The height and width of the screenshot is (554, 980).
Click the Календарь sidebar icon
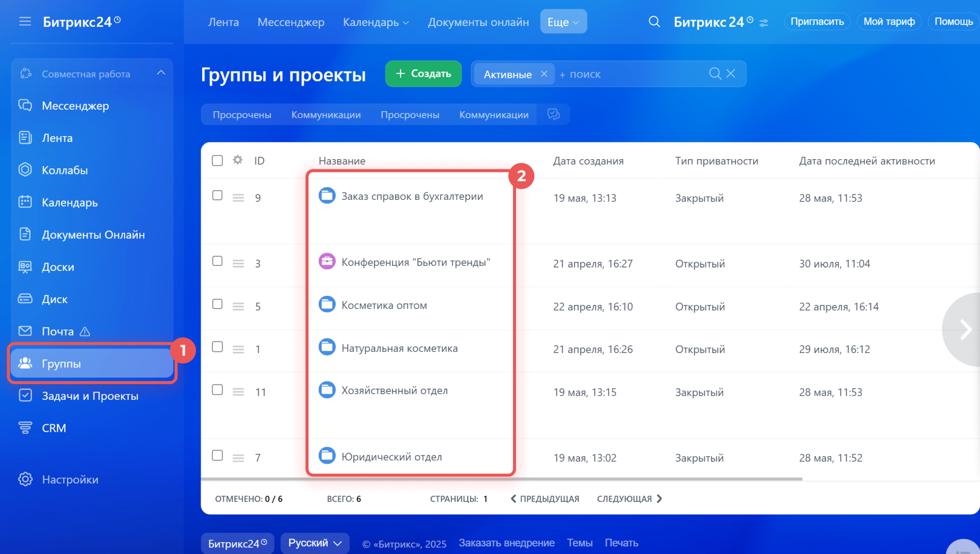click(25, 202)
